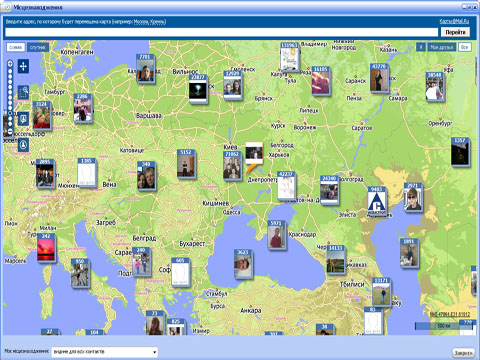The height and width of the screenshot is (360, 480).
Task: Select the zoom-to-area magnifier tool
Action: [x=23, y=92]
